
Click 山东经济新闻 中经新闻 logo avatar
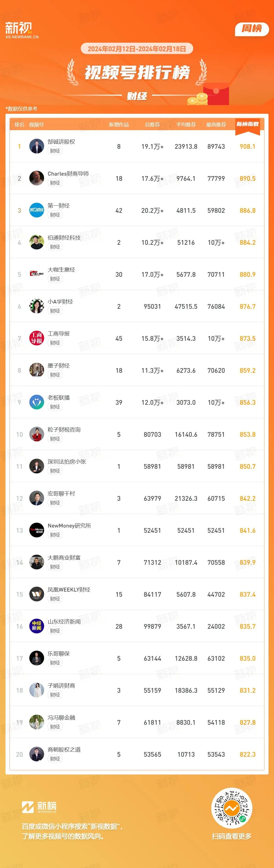[x=36, y=627]
